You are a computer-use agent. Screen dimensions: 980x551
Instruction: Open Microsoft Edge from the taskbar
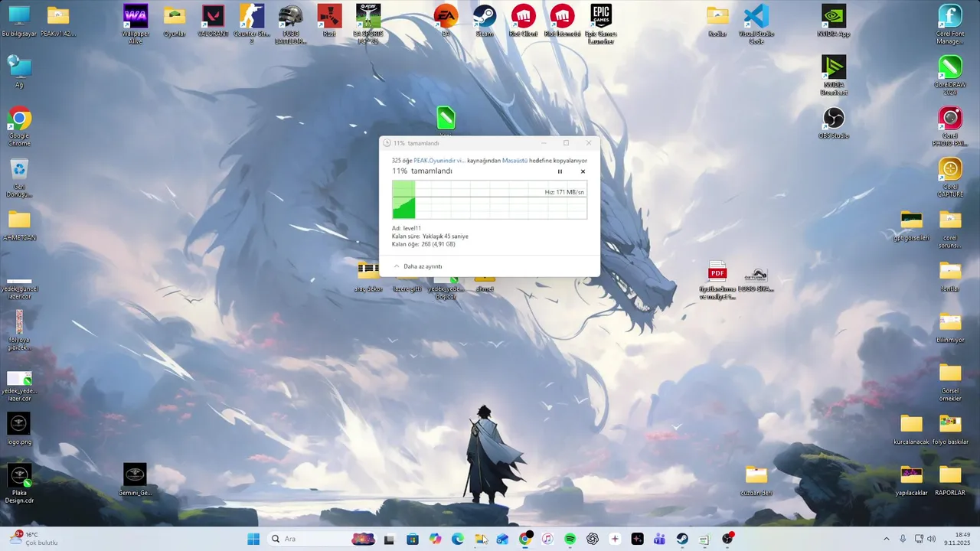[458, 539]
